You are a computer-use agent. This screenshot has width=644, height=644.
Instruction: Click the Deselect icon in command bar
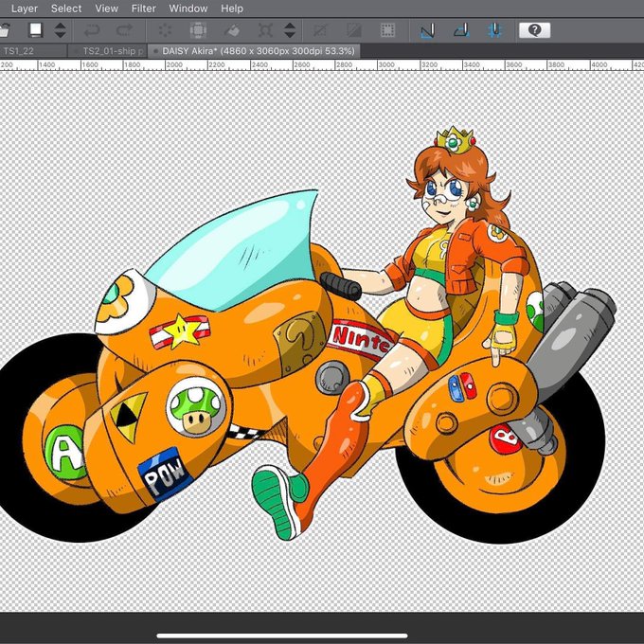pyautogui.click(x=321, y=30)
